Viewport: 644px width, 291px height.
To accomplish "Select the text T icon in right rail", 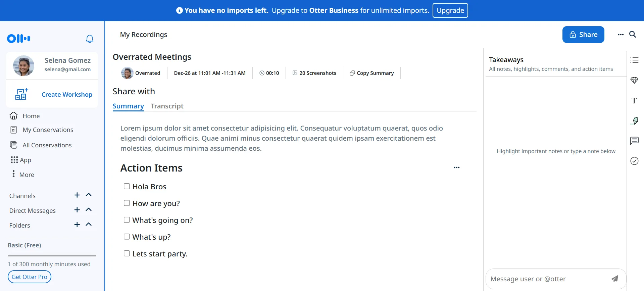I will click(x=634, y=100).
